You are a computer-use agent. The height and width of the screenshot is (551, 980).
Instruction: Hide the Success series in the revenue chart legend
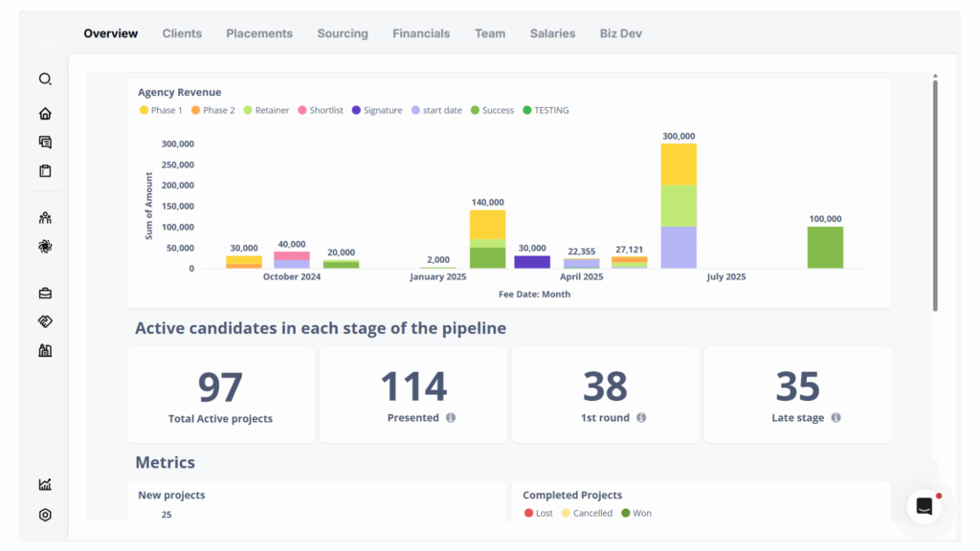491,110
